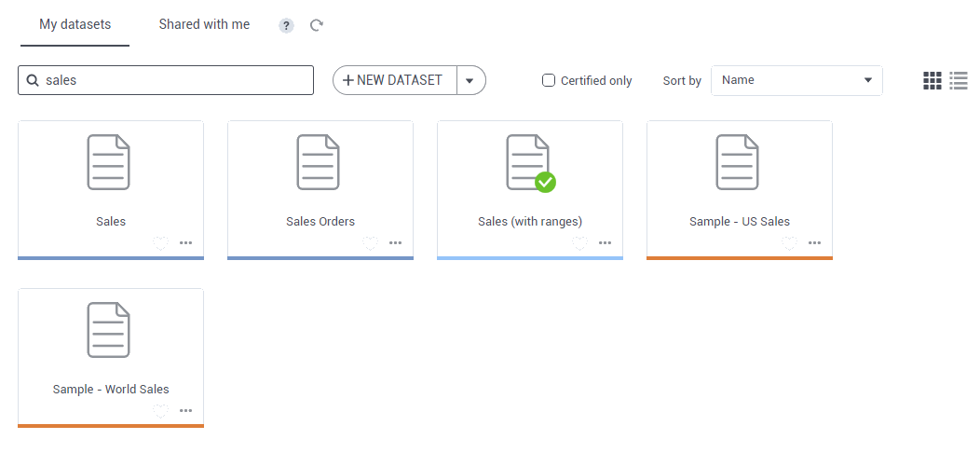This screenshot has width=980, height=453.
Task: Open the My datasets tab
Action: pos(75,24)
